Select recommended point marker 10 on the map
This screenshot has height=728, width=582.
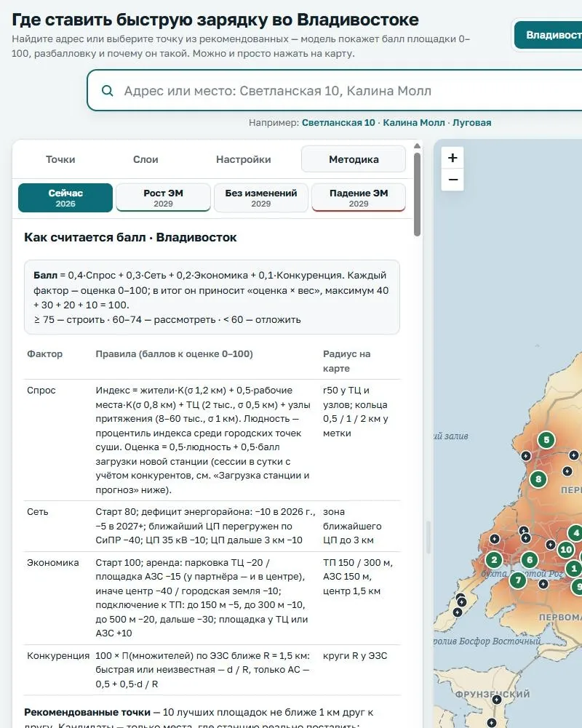click(566, 550)
